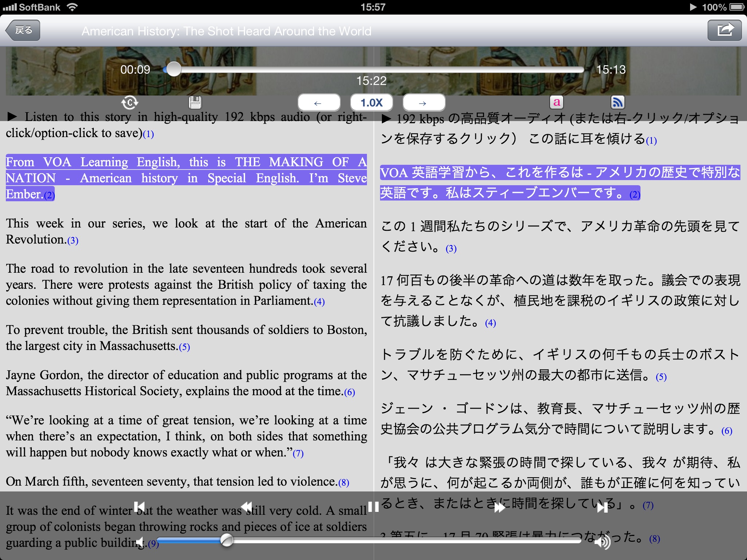The height and width of the screenshot is (560, 747).
Task: Tap the 戻る back button
Action: coord(23,30)
